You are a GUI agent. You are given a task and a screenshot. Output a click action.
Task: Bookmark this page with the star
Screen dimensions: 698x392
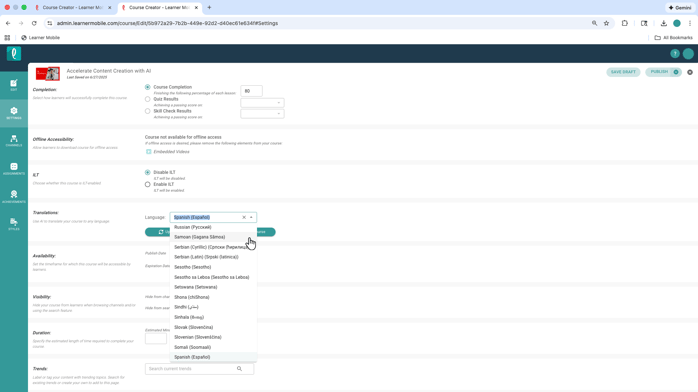606,23
